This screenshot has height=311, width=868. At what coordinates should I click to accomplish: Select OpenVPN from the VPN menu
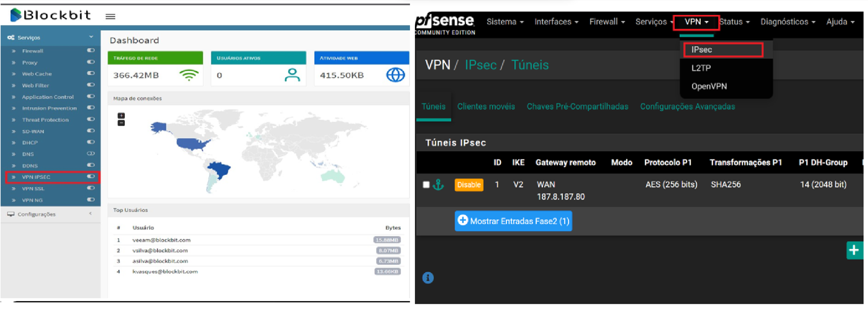(709, 86)
